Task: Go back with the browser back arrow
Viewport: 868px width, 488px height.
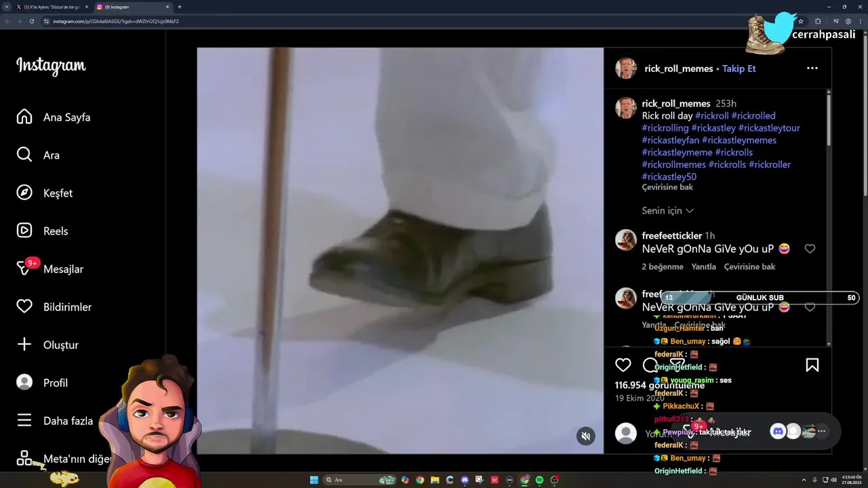Action: (x=7, y=21)
